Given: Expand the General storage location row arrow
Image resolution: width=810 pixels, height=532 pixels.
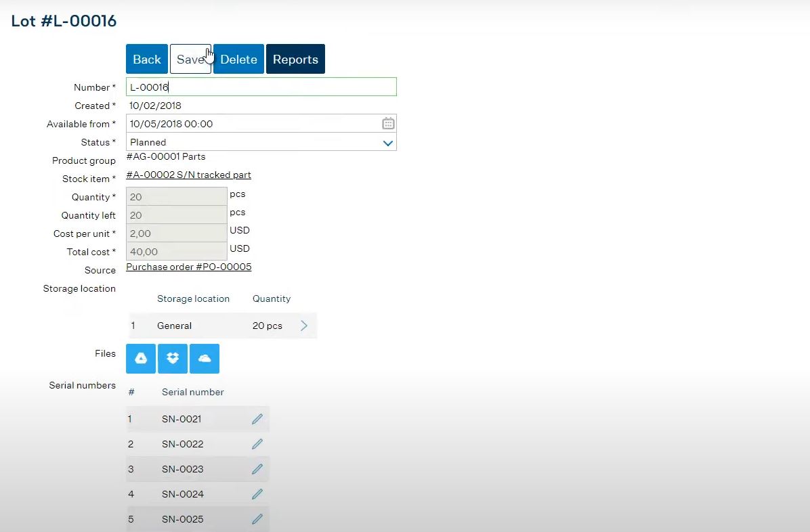Looking at the screenshot, I should coord(304,326).
